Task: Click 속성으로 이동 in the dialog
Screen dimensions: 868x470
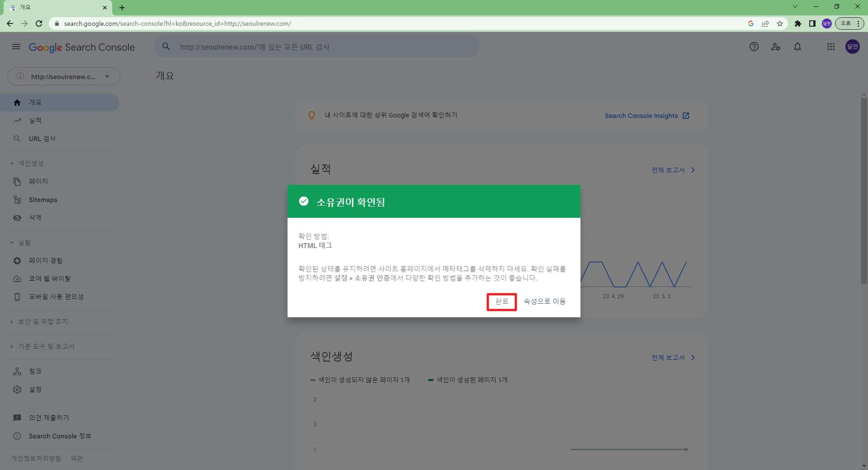Action: [544, 302]
